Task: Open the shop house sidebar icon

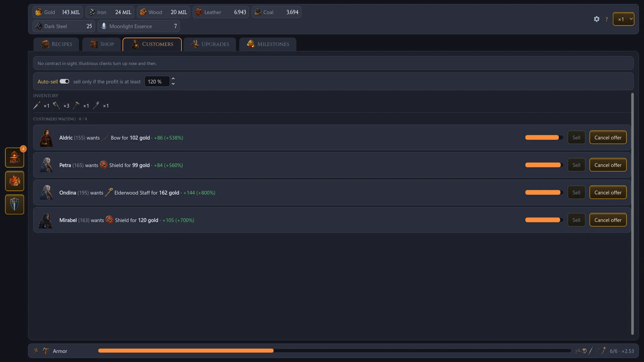Action: tap(14, 181)
